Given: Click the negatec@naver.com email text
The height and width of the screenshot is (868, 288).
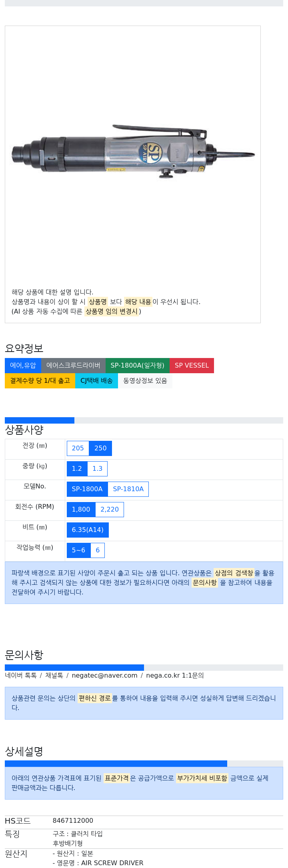Looking at the screenshot, I should [x=104, y=675].
